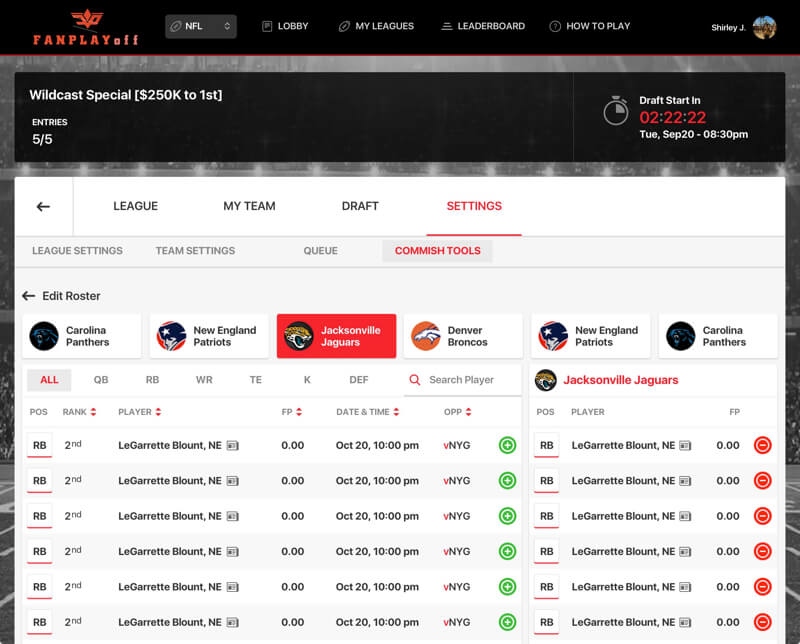Open news card icon for second left-list player
Viewport: 800px width, 644px height.
[233, 481]
